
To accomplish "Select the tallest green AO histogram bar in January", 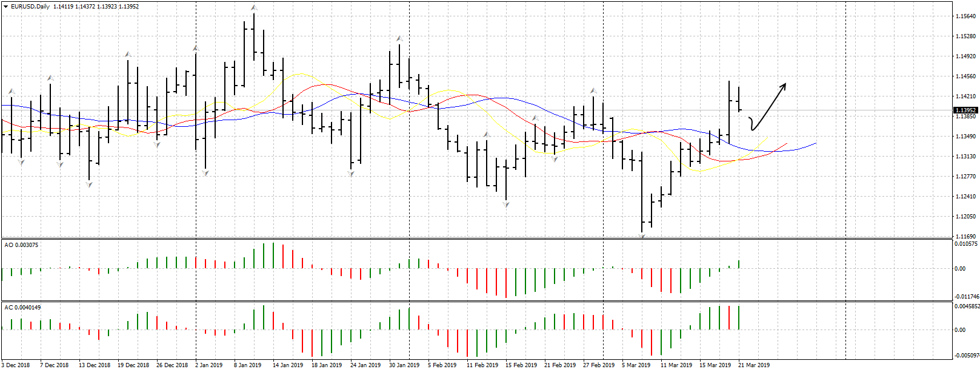I will (273, 255).
